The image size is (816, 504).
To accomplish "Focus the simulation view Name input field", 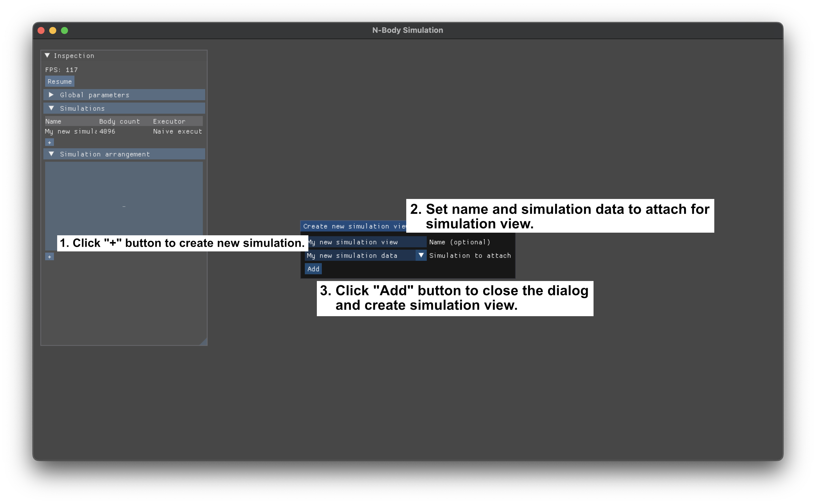I will point(367,242).
